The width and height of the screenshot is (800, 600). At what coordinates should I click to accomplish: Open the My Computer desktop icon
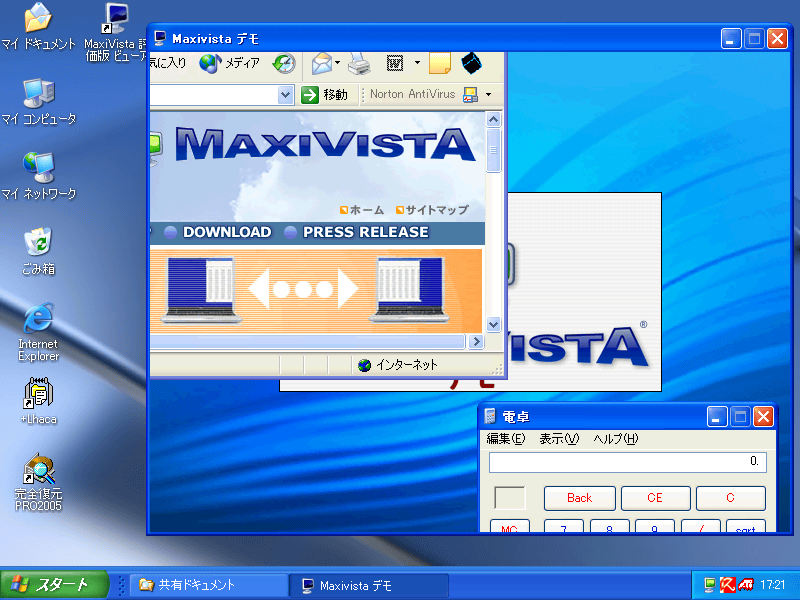coord(38,101)
